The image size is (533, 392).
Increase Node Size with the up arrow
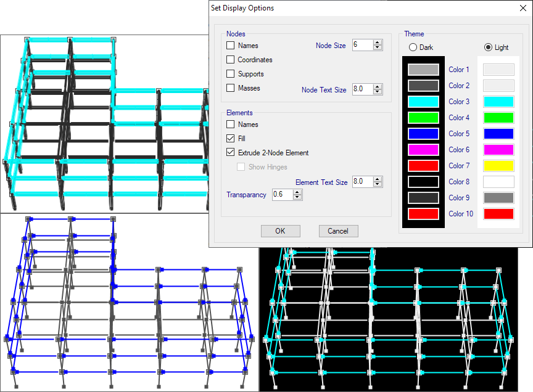pos(378,42)
